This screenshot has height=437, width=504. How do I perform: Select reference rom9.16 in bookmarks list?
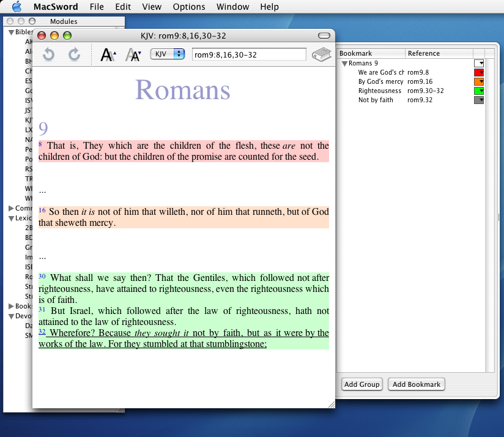420,81
